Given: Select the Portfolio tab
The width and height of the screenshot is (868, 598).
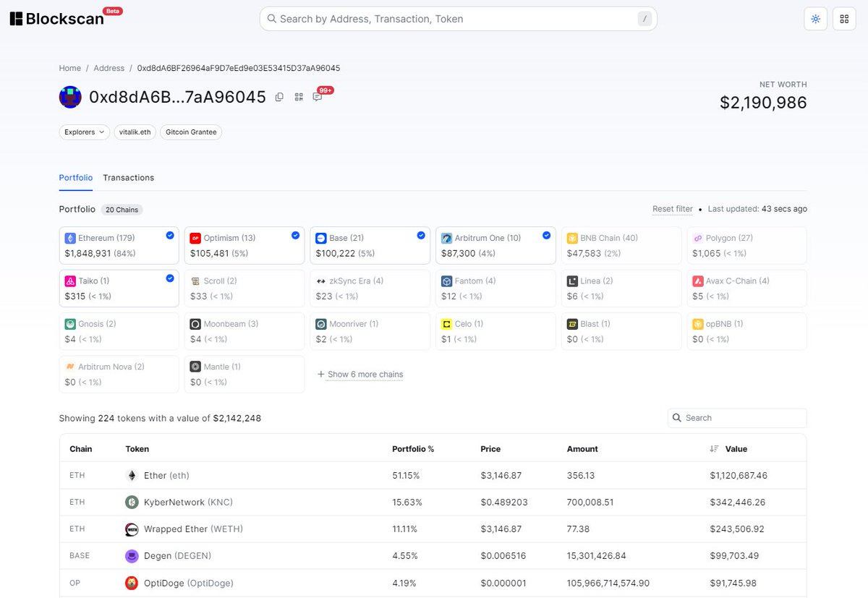Looking at the screenshot, I should [x=76, y=178].
